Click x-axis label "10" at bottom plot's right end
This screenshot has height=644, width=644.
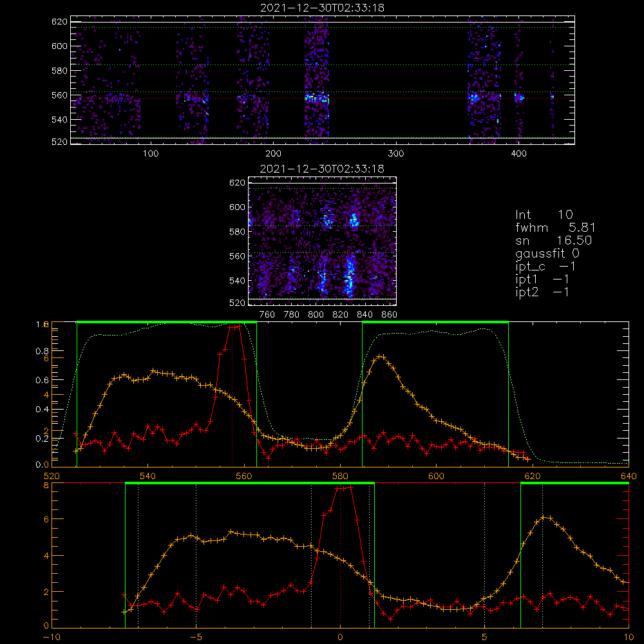(629, 638)
